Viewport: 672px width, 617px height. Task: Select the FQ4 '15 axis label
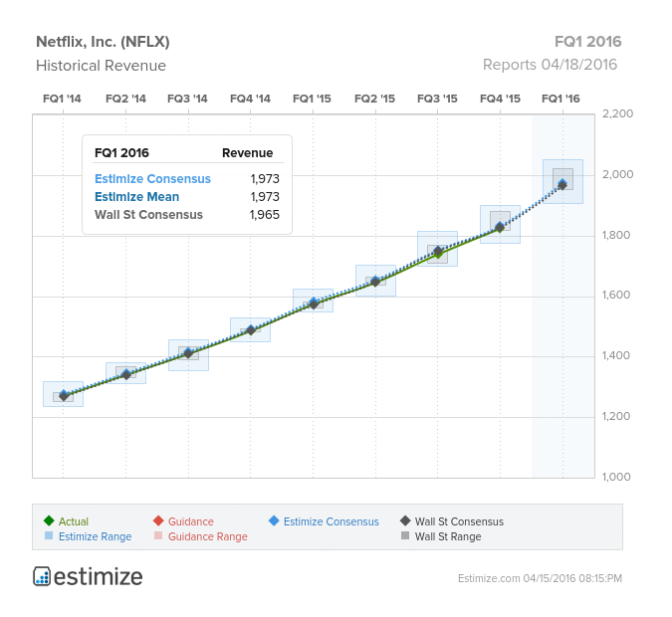click(x=500, y=99)
